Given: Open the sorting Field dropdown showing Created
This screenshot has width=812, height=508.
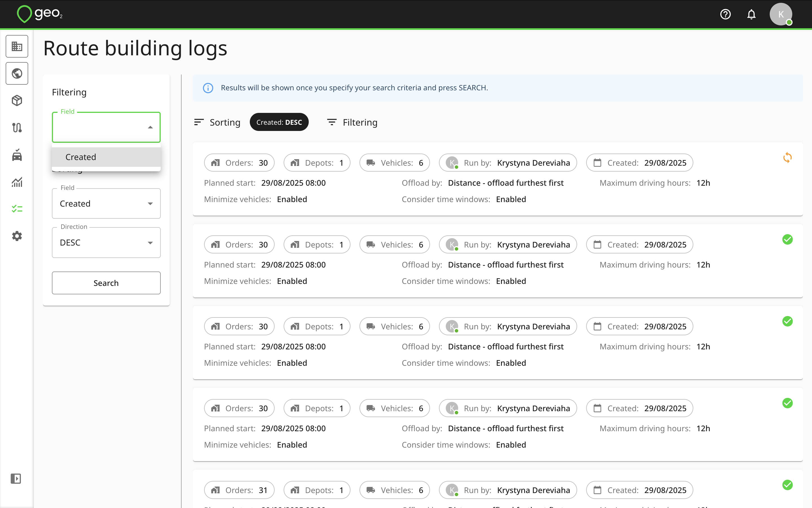Looking at the screenshot, I should point(106,203).
